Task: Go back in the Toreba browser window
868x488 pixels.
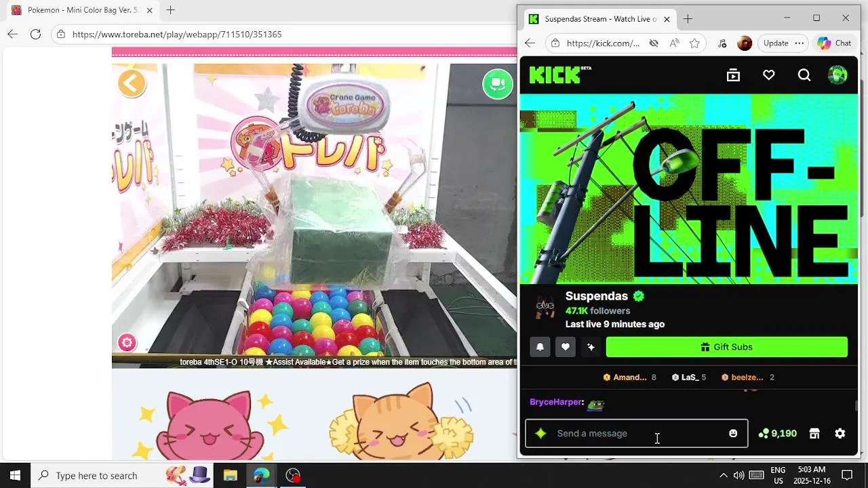Action: point(12,34)
